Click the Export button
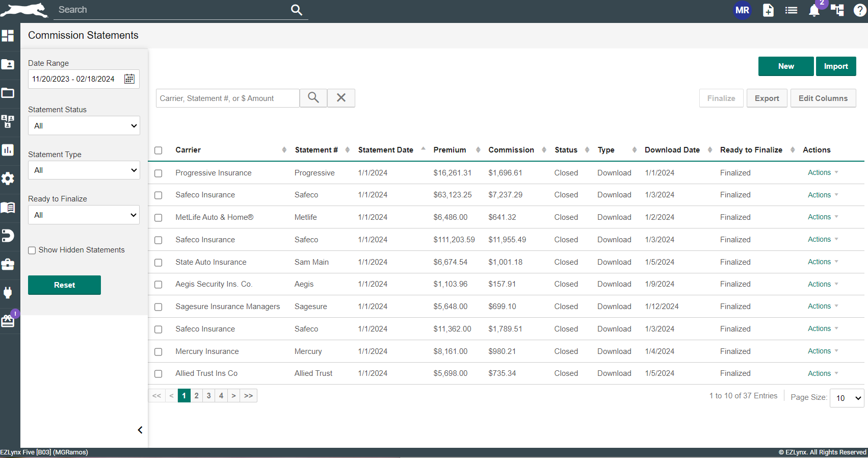 [767, 98]
